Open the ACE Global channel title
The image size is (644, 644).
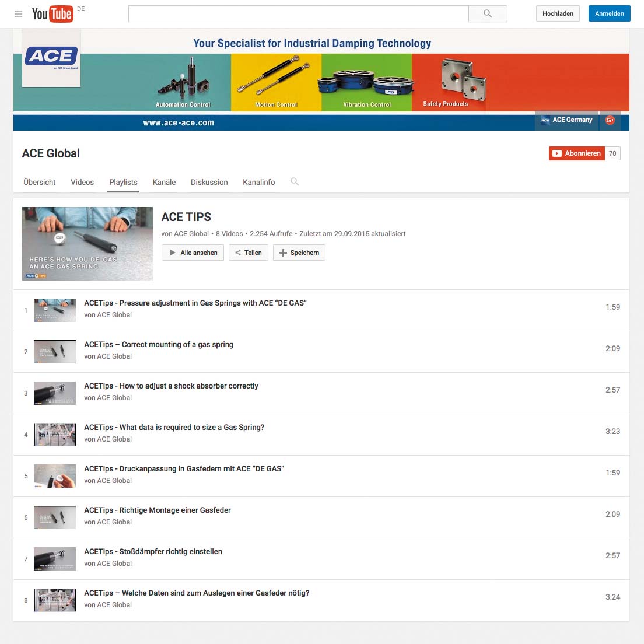[x=51, y=153]
